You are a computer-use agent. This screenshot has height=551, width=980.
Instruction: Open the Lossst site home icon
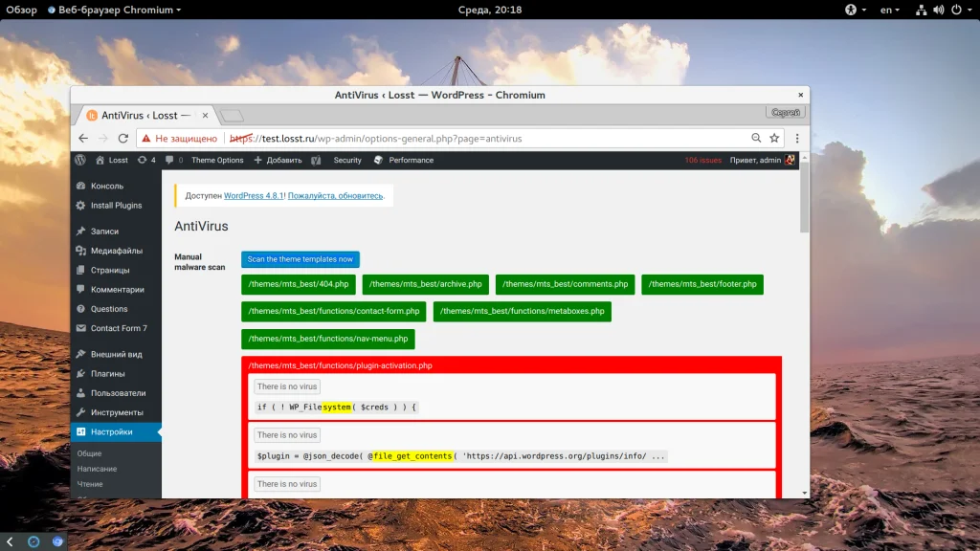pos(100,160)
